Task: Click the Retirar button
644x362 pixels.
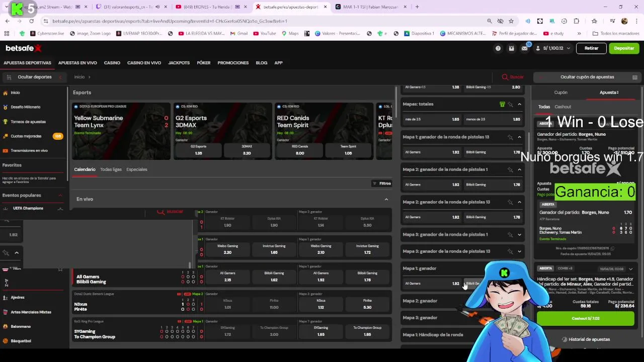Action: pos(591,48)
